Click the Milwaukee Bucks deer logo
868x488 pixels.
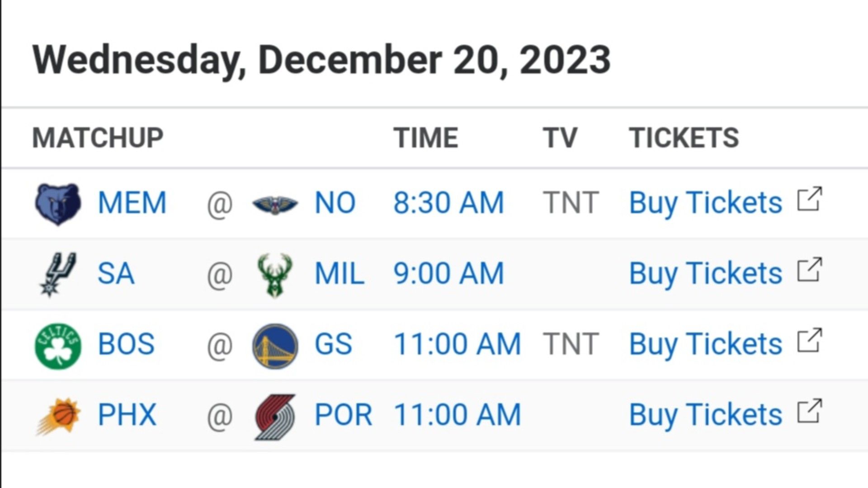(x=275, y=275)
